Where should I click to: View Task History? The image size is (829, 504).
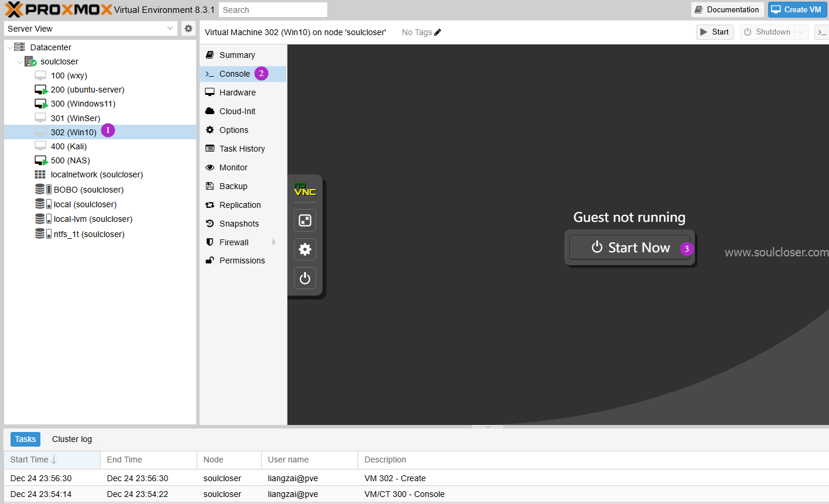pos(242,149)
